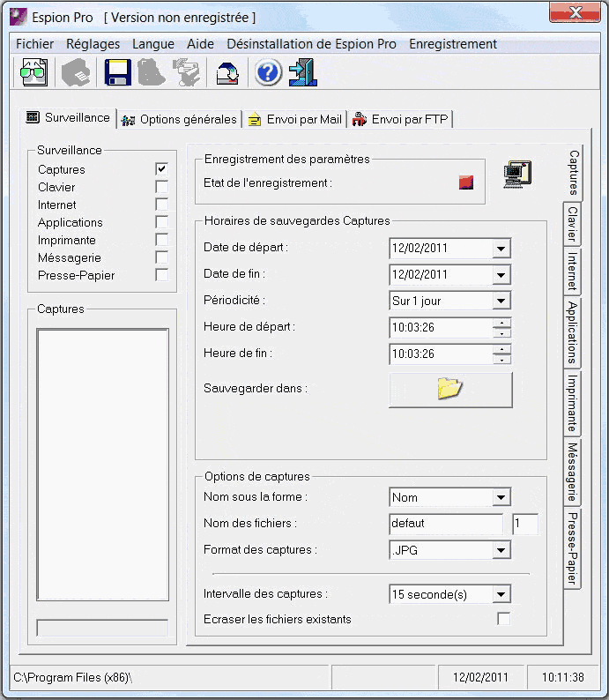Click the Espion Pro title bar icon

pyautogui.click(x=18, y=17)
